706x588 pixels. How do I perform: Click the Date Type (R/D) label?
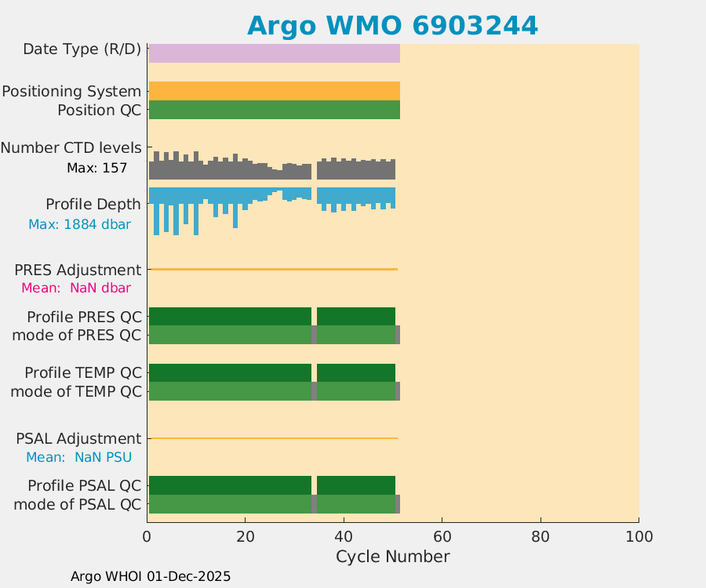tap(82, 49)
